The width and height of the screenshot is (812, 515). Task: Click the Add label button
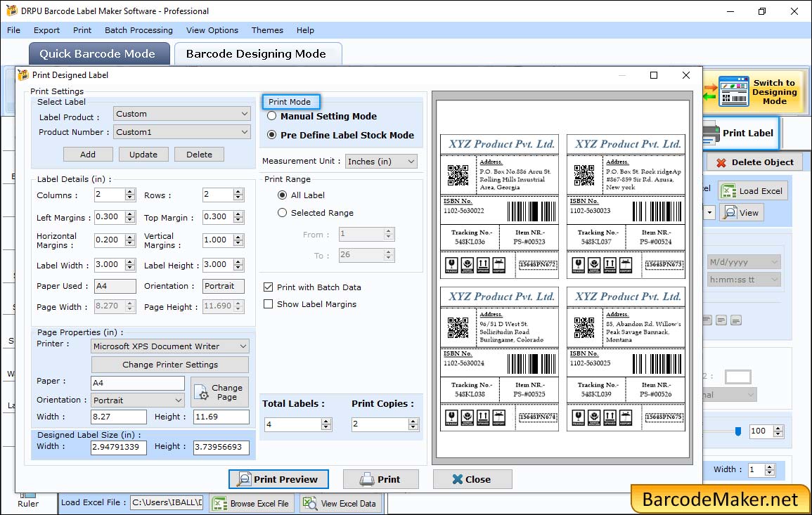point(88,155)
